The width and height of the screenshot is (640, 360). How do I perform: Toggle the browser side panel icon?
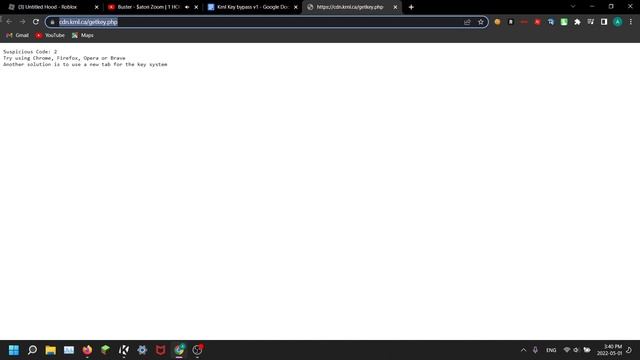click(604, 22)
